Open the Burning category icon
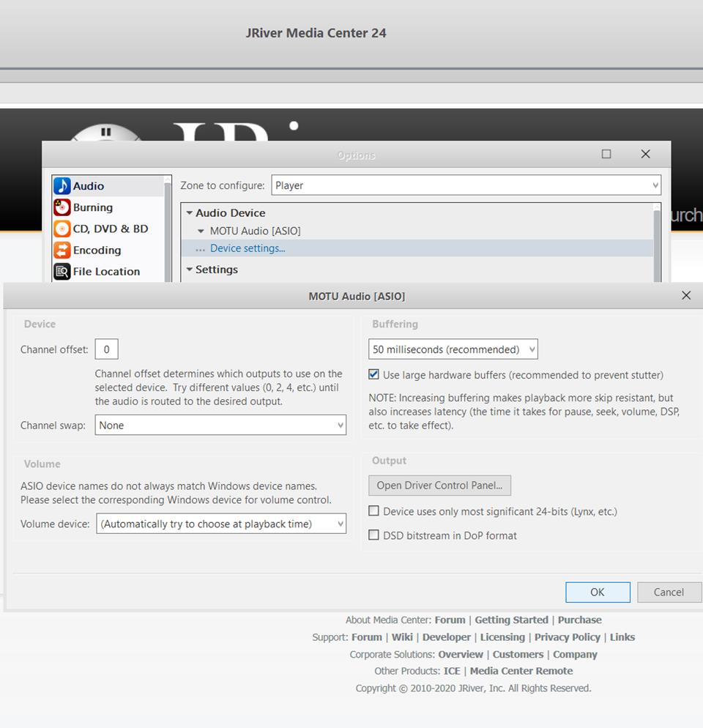Viewport: 703px width, 728px height. coord(62,207)
